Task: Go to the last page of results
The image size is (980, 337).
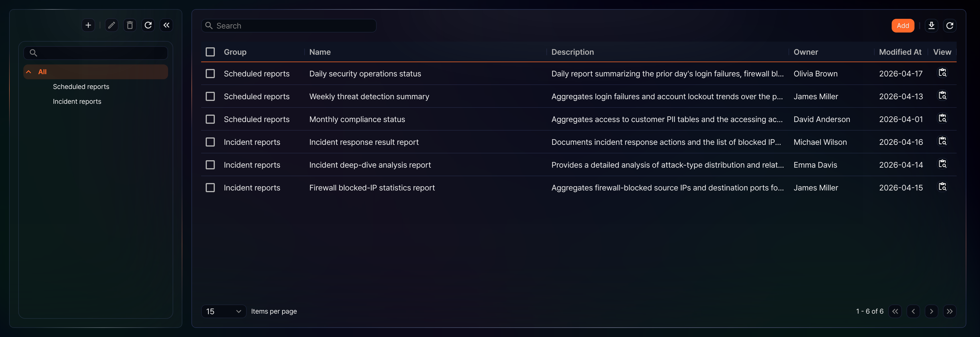Action: tap(950, 311)
